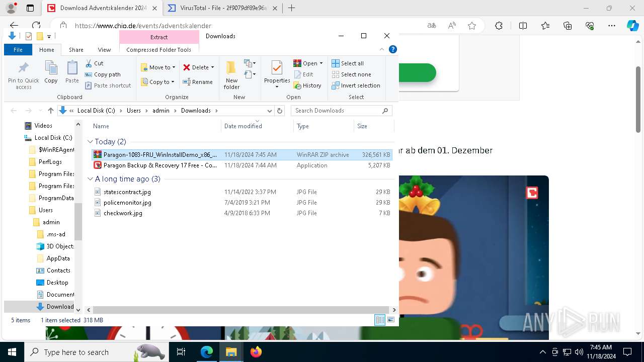The height and width of the screenshot is (362, 644).
Task: Click the Extract contextual tab
Action: (159, 37)
